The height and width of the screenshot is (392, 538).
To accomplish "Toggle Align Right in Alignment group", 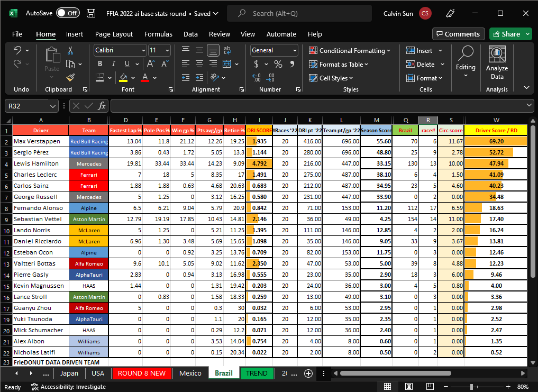I will pyautogui.click(x=213, y=64).
